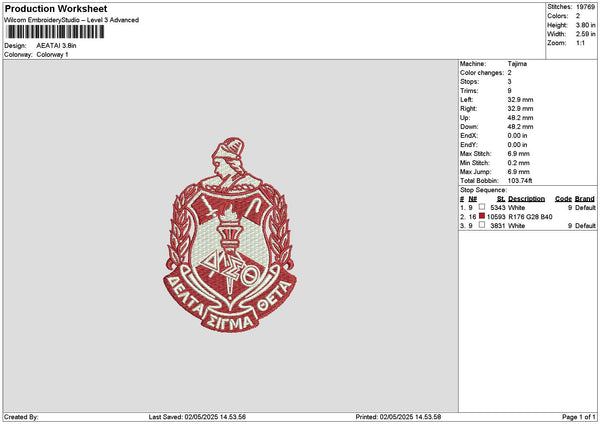600x424 pixels.
Task: Click the Min Stitch value 0.2 mm
Action: pos(519,163)
